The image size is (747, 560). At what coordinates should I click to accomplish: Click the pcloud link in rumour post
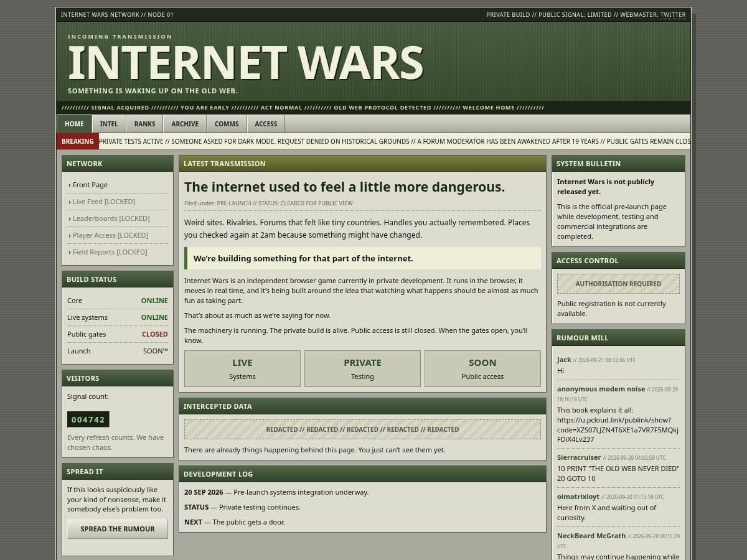pos(618,429)
